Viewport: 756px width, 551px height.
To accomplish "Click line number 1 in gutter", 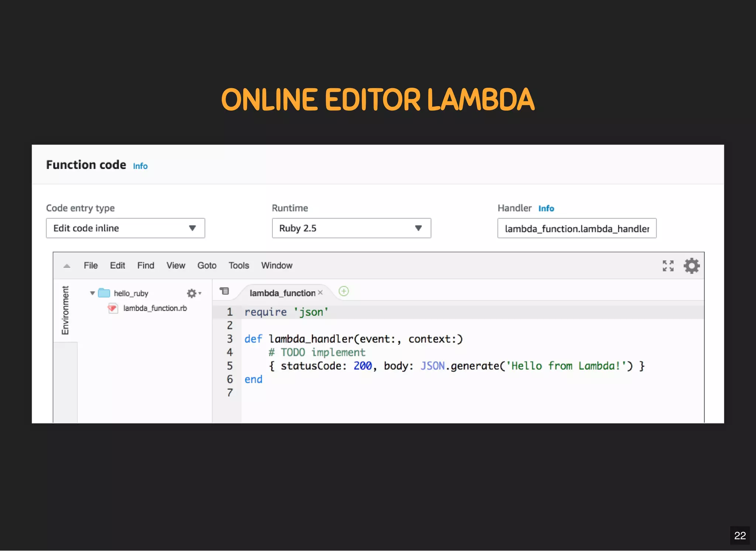I will 230,312.
